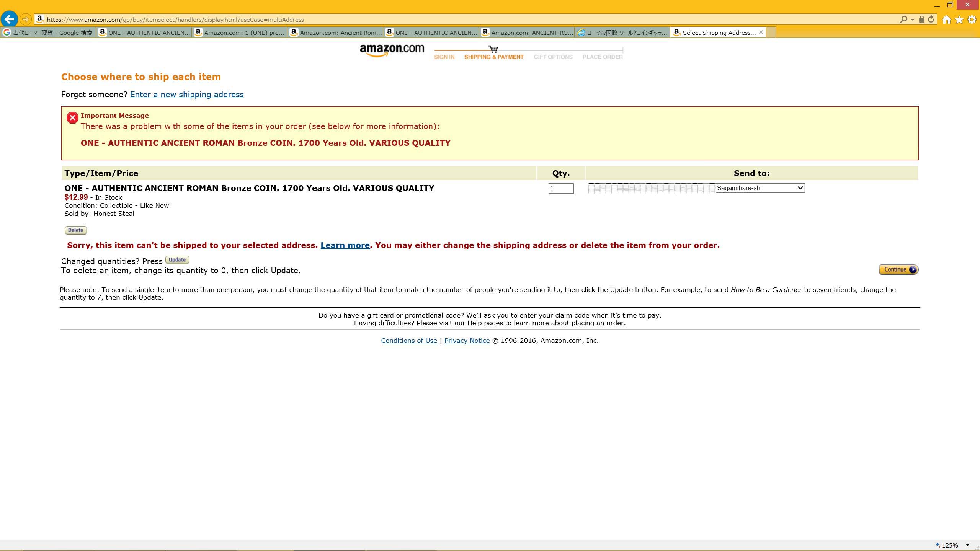Switch to the ローマ帝国政 ワールドコインギャラ tab
The height and width of the screenshot is (551, 980).
point(622,33)
